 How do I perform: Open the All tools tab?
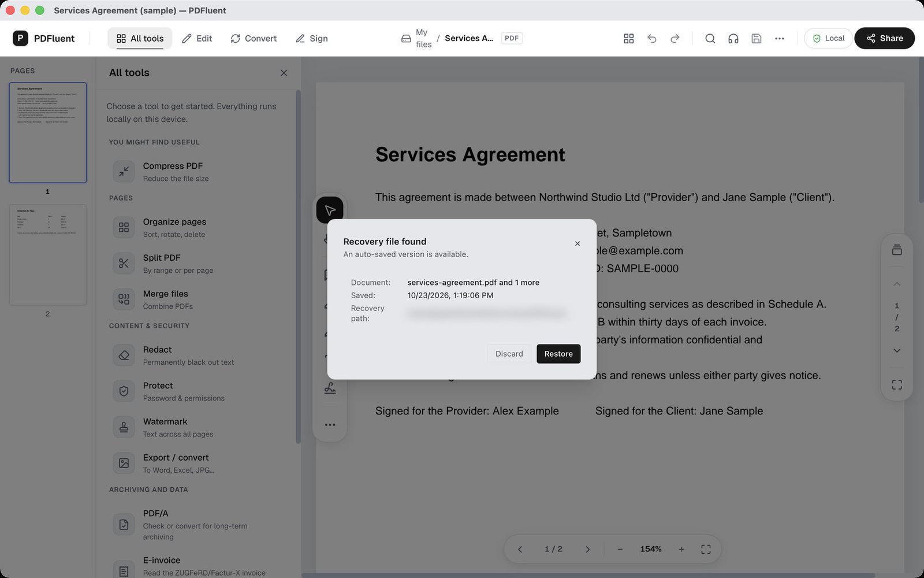coord(140,38)
